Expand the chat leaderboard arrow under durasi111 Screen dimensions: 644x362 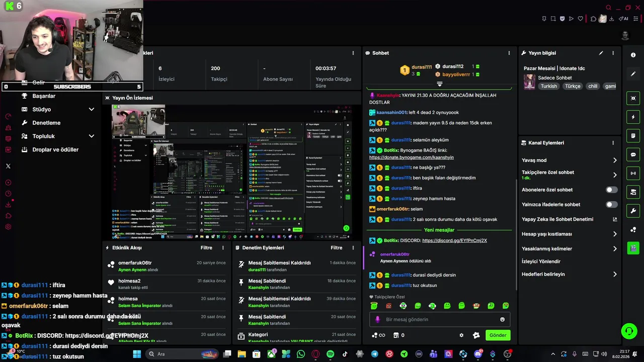point(439,84)
